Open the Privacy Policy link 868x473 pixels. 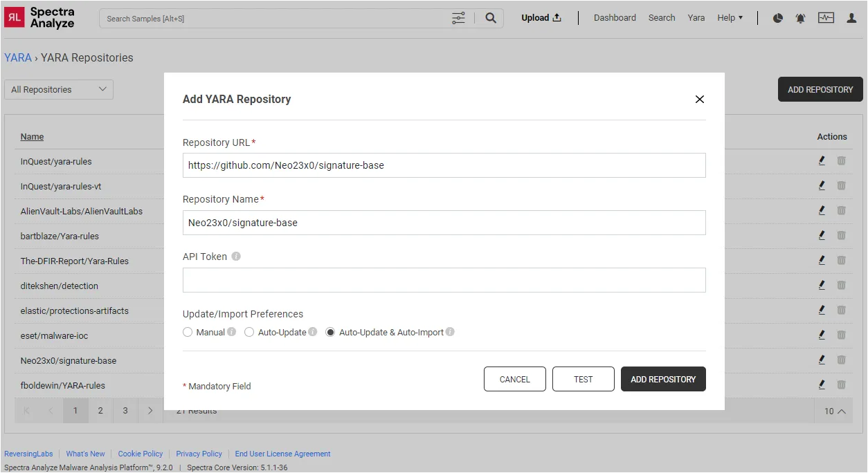199,454
